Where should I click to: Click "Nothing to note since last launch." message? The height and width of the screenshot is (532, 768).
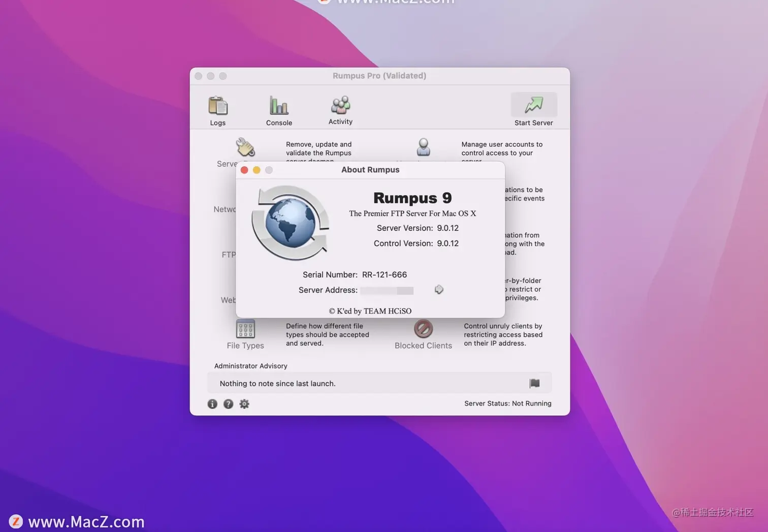click(x=277, y=384)
